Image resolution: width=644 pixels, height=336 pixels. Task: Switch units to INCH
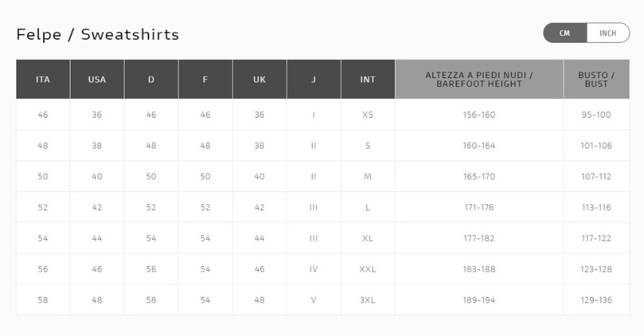[607, 33]
